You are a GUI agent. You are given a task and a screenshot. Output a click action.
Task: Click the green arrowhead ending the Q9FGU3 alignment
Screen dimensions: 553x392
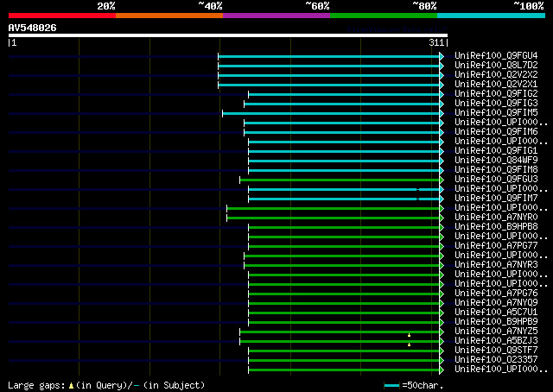[x=442, y=180]
